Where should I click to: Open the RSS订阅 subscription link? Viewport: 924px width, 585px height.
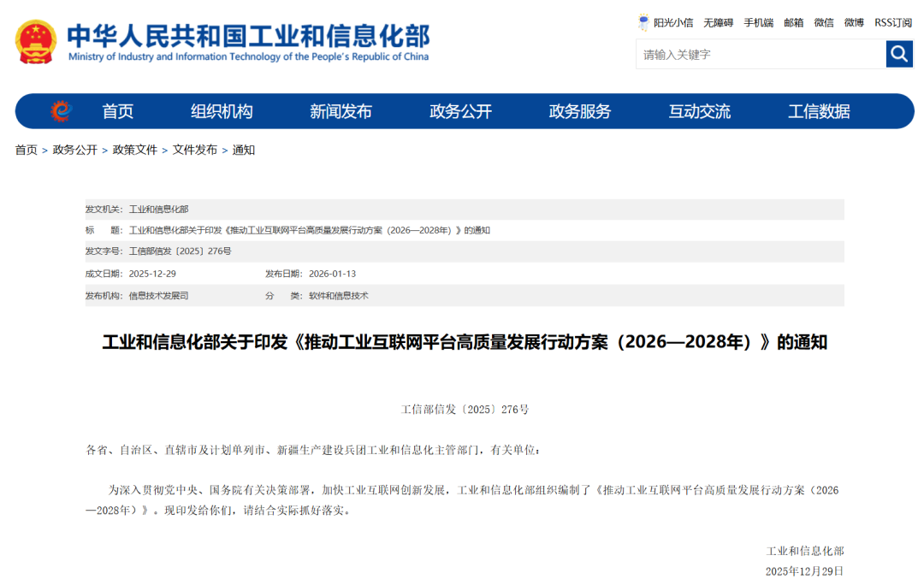tap(892, 23)
